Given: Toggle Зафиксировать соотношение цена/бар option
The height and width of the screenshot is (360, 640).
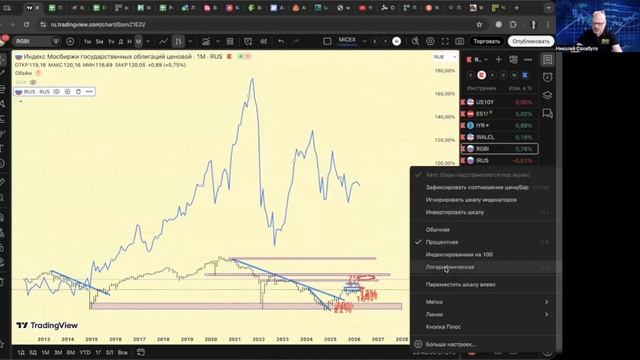Looking at the screenshot, I should pos(484,187).
